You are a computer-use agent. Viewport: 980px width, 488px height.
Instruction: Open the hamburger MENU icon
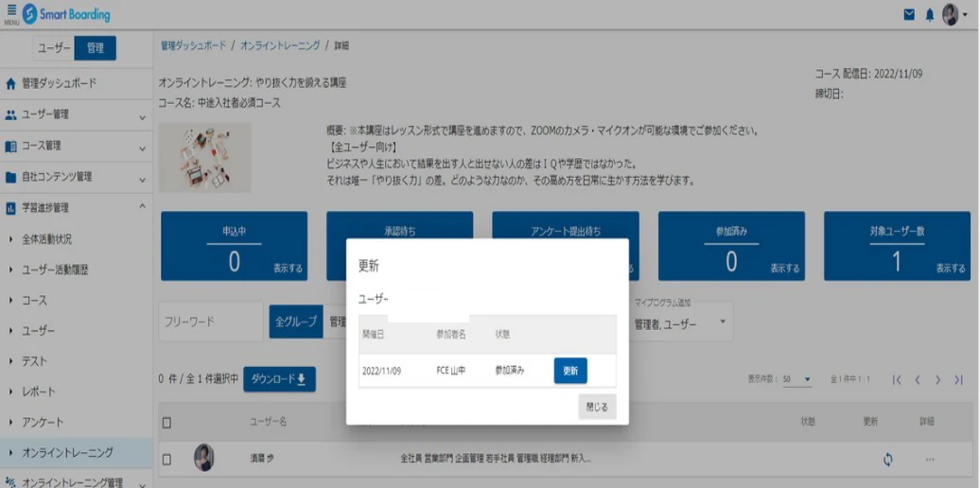coord(11,14)
